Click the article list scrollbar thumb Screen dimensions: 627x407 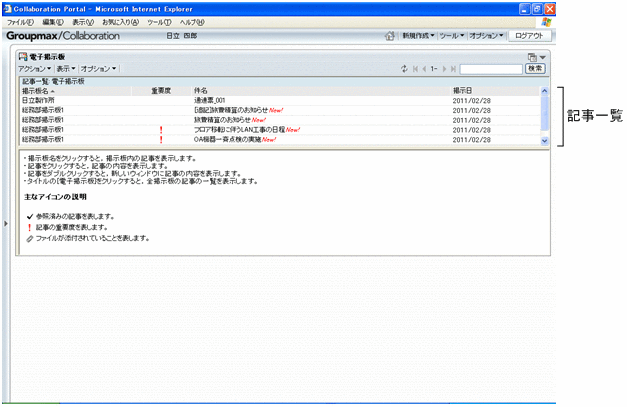point(544,113)
